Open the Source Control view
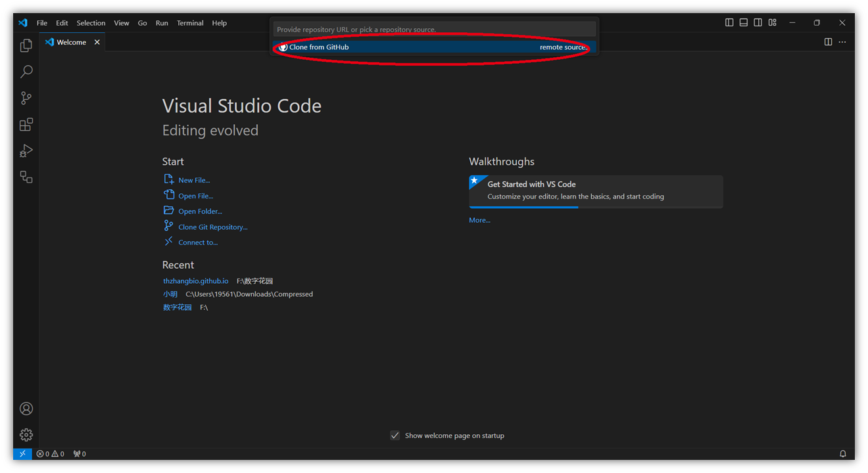868x473 pixels. 26,98
